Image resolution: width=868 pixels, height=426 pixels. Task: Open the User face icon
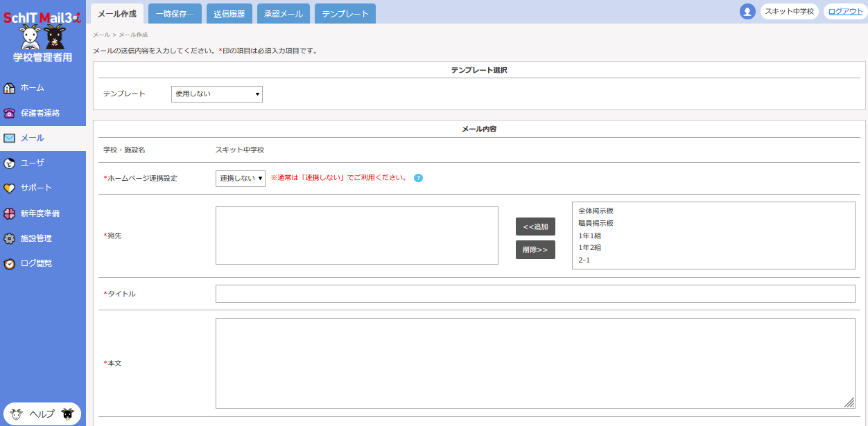(x=10, y=163)
